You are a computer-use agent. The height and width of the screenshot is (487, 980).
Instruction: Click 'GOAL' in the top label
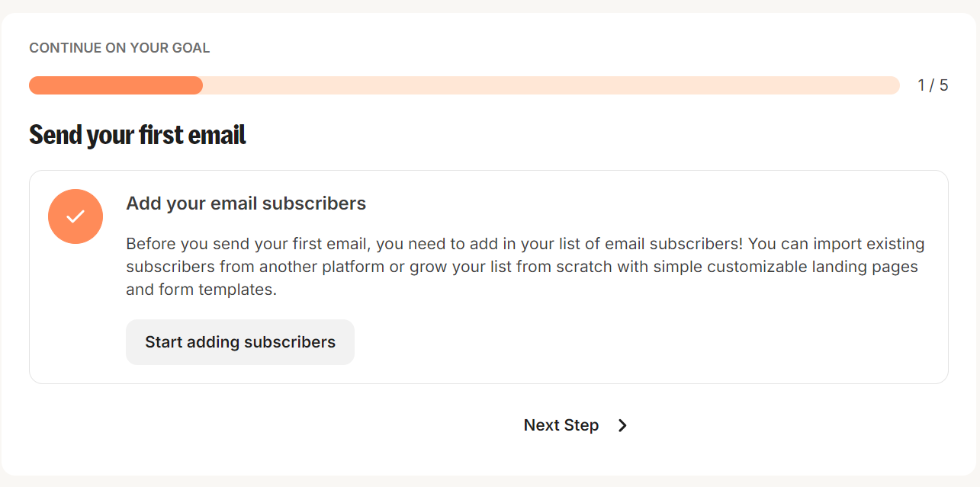192,48
